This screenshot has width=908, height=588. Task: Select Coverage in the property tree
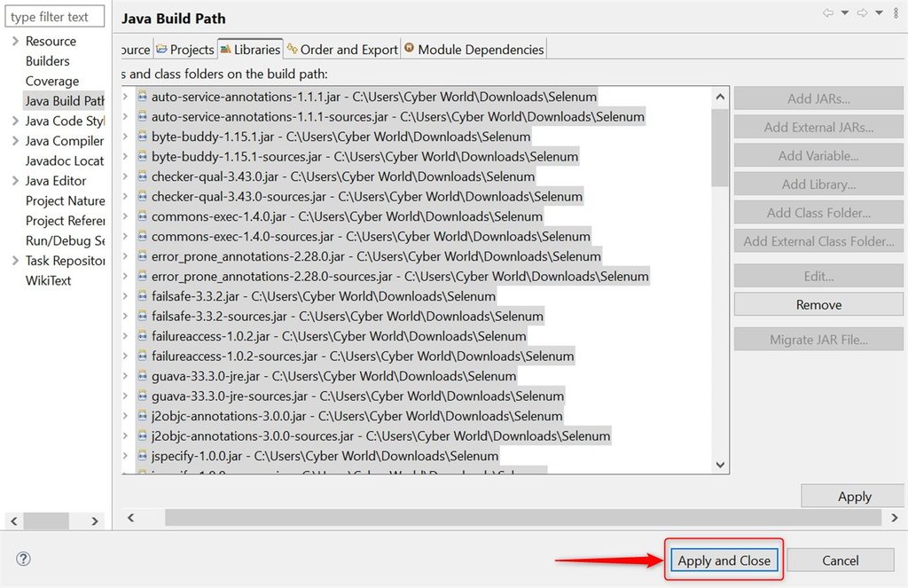[x=52, y=81]
